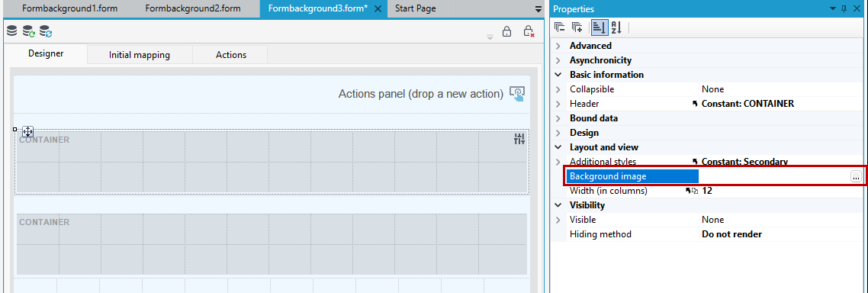This screenshot has height=293, width=868.
Task: Click the binding marker icon beside Header value
Action: 695,104
